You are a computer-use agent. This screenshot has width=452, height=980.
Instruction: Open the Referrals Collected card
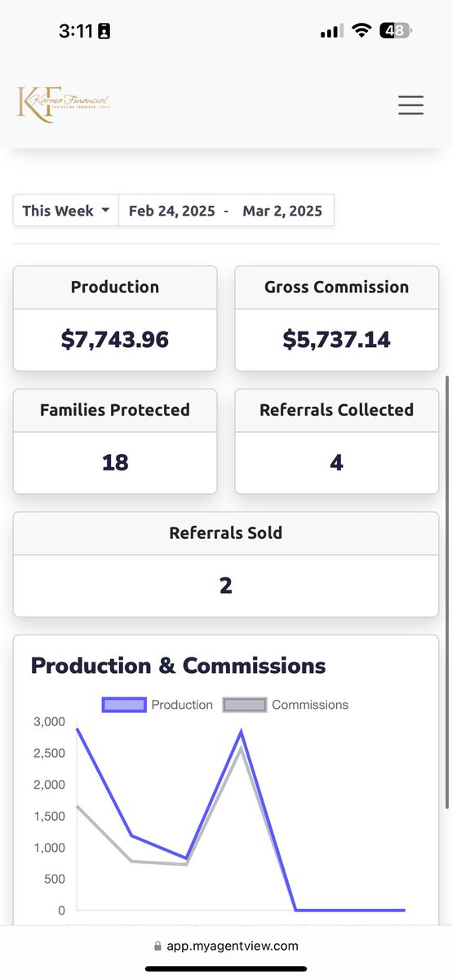[337, 441]
